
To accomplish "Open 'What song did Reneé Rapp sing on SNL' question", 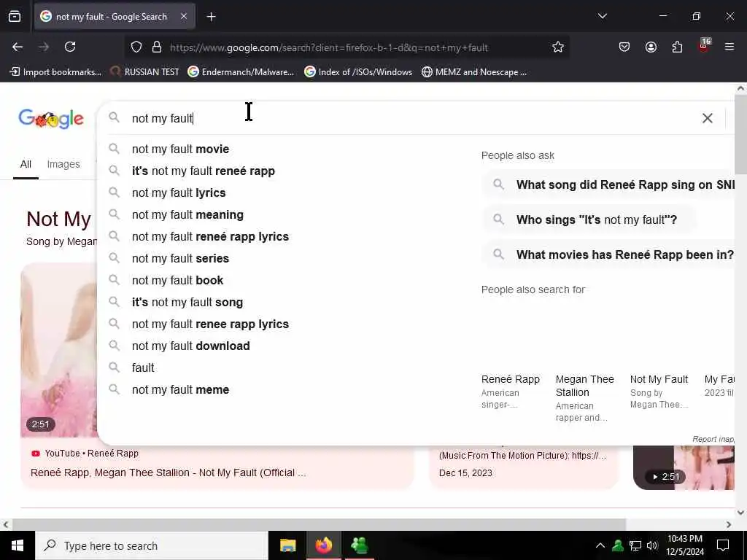I will [608, 184].
